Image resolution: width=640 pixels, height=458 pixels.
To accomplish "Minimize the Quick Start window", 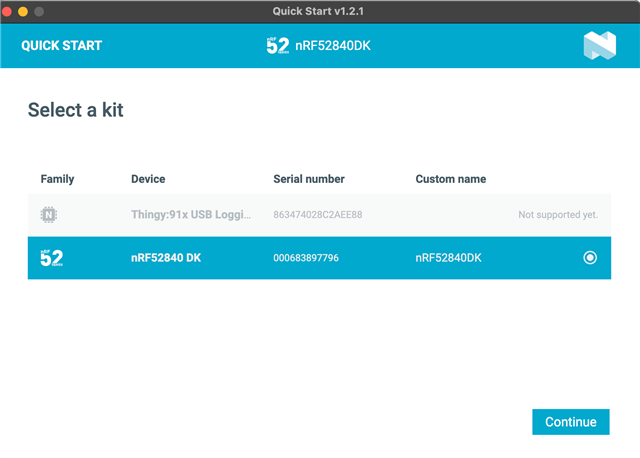I will [23, 11].
